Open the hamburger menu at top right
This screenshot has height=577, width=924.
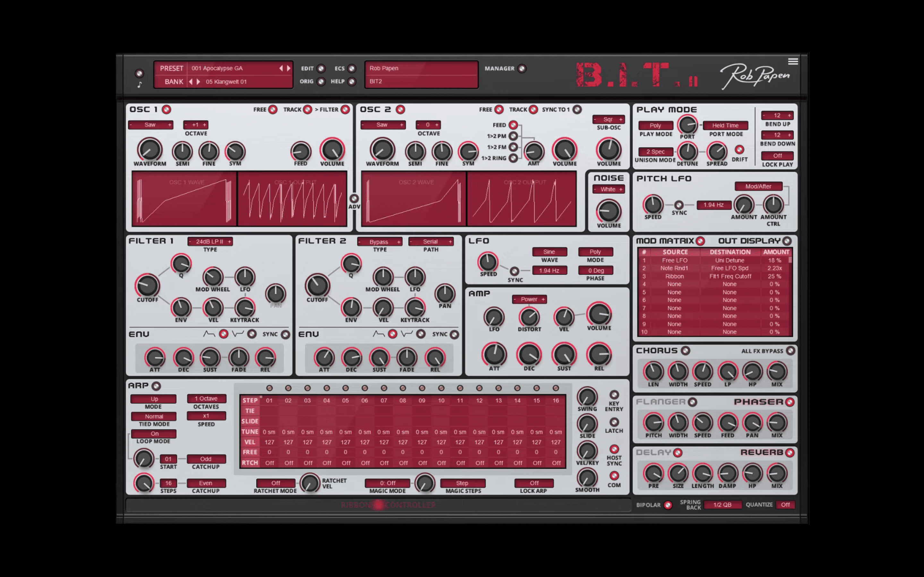coord(793,62)
